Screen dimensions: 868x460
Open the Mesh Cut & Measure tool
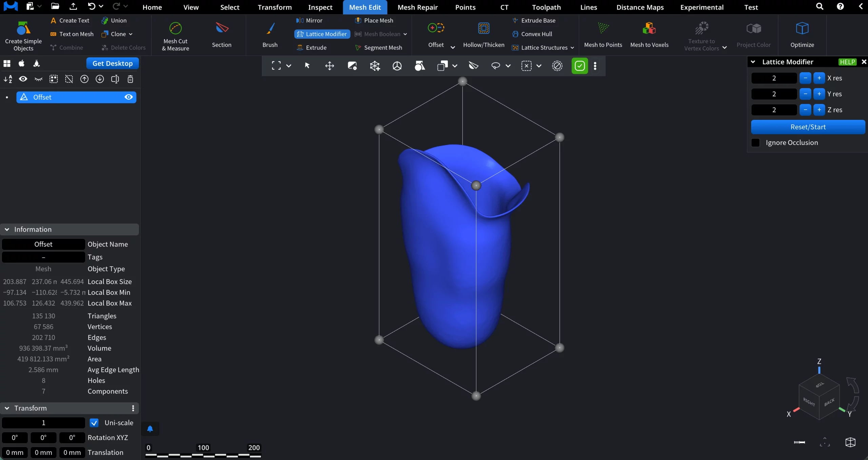pyautogui.click(x=175, y=35)
